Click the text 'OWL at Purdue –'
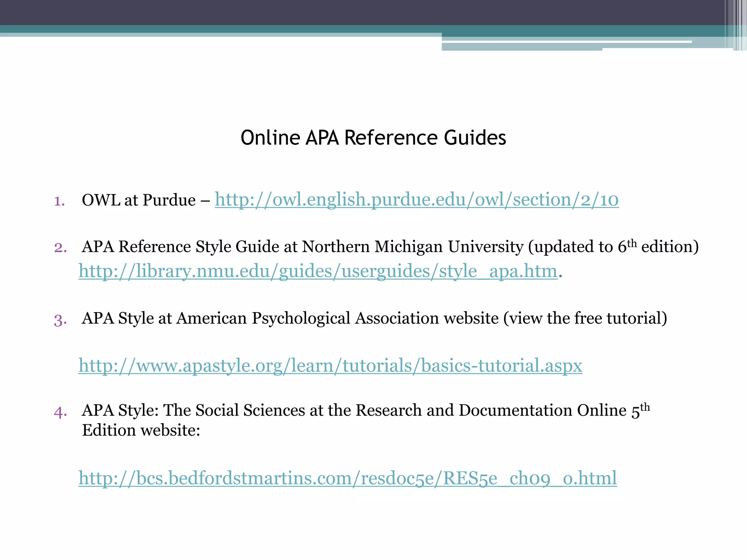747x560 pixels. tap(146, 200)
